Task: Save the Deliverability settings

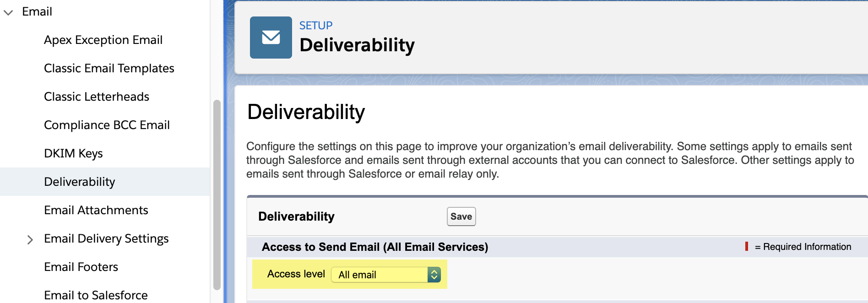Action: [461, 216]
